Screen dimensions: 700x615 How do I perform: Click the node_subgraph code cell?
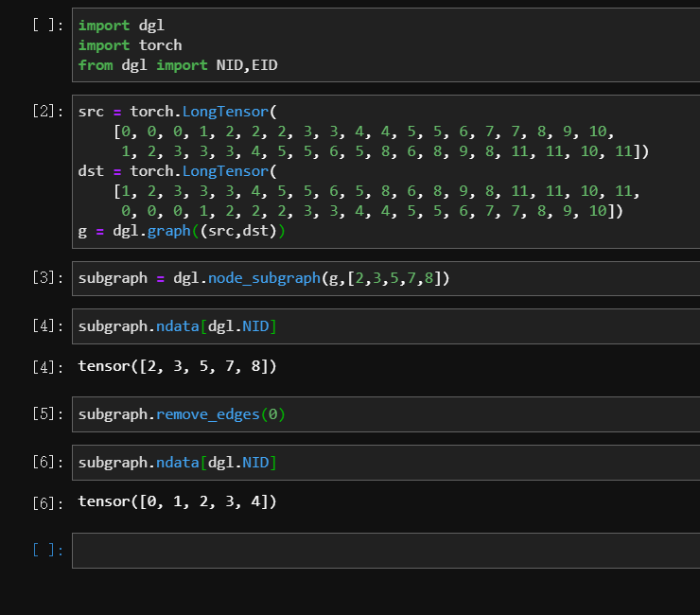[x=386, y=278]
